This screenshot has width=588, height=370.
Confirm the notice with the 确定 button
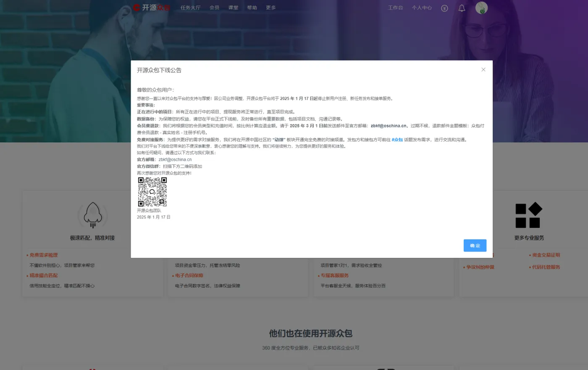pos(475,246)
